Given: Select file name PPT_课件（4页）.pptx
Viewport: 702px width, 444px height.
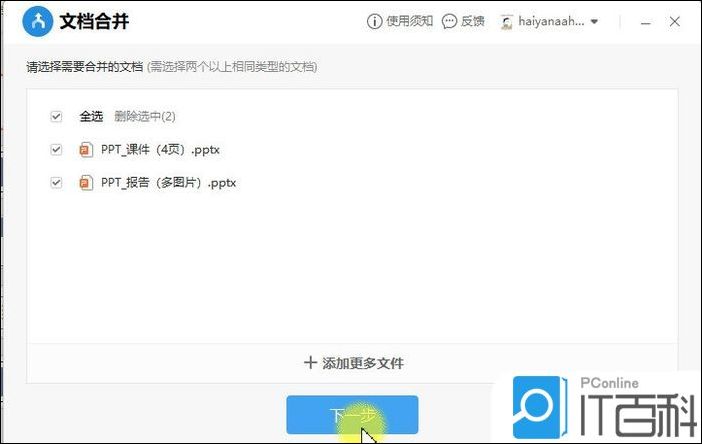Looking at the screenshot, I should [x=160, y=149].
